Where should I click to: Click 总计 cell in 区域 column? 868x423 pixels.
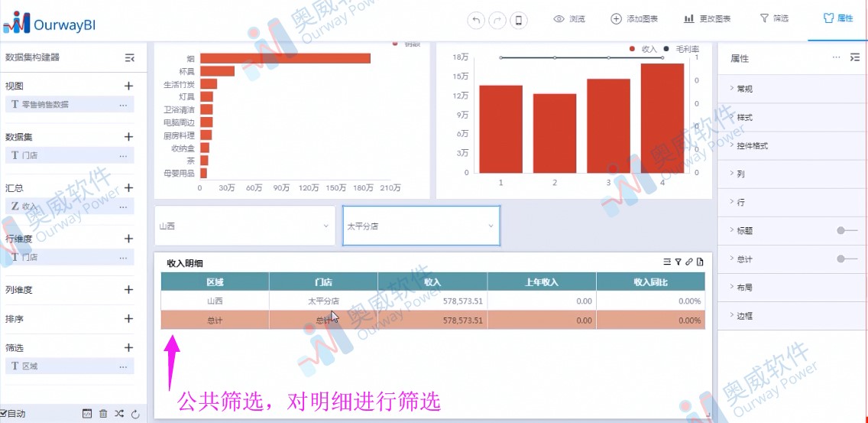click(x=215, y=320)
